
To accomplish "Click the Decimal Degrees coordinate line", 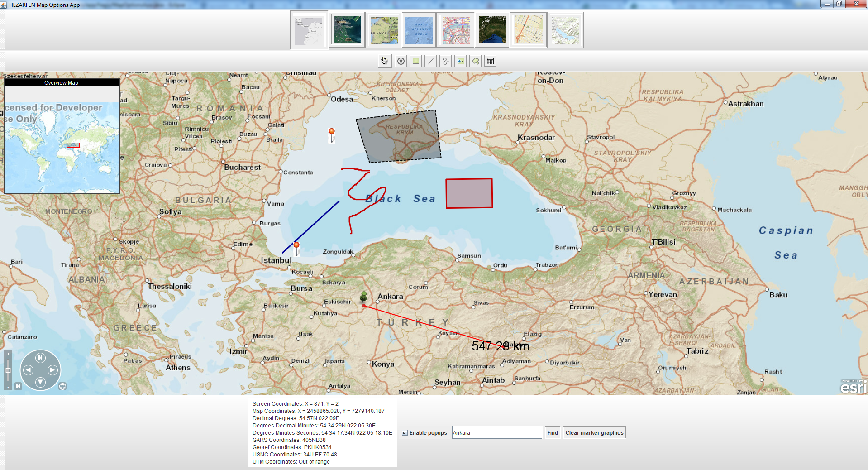I will coord(296,418).
